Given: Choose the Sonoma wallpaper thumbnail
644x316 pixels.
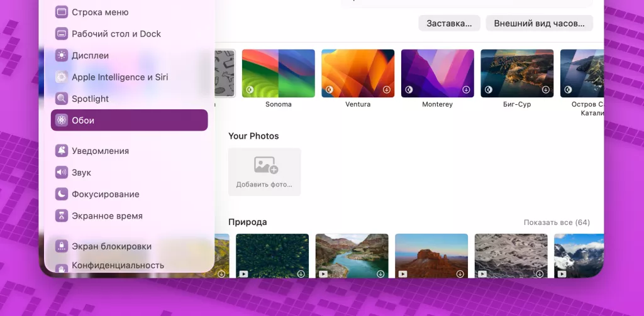Looking at the screenshot, I should tap(279, 74).
